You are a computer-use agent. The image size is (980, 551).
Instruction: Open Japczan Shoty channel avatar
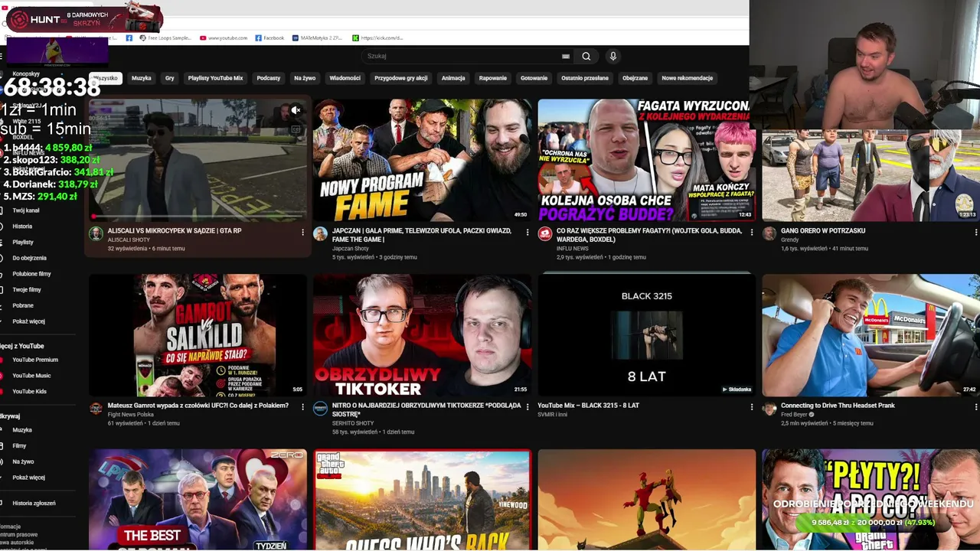point(320,233)
